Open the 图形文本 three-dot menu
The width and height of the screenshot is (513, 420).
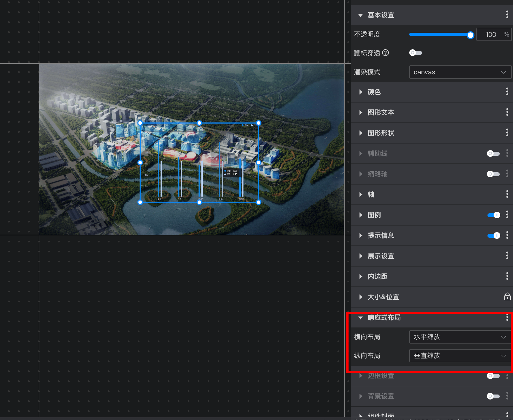[507, 112]
